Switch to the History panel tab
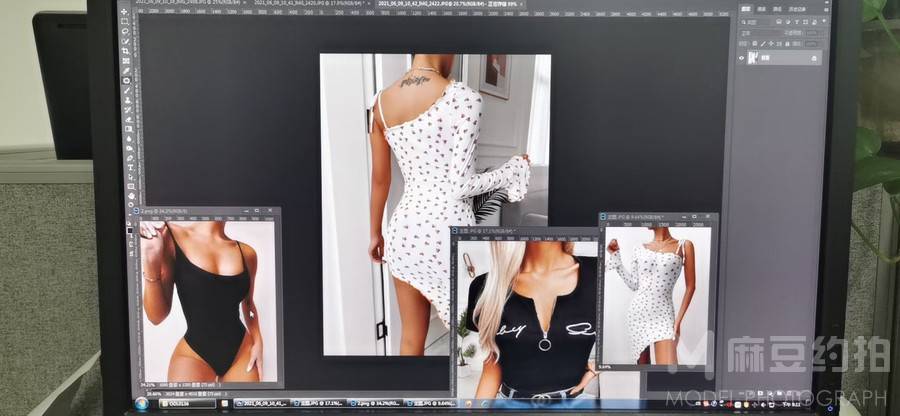The image size is (900, 416). (797, 9)
